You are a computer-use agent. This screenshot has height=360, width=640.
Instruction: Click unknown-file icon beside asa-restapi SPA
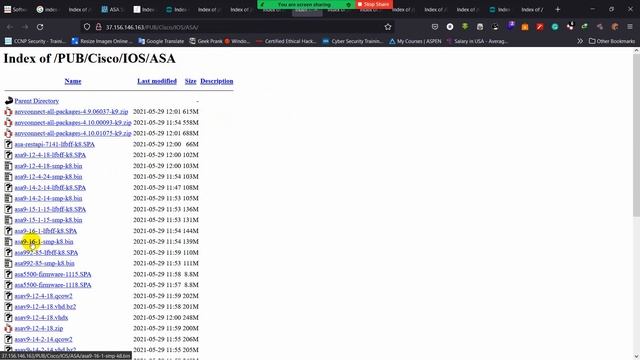[x=9, y=144]
